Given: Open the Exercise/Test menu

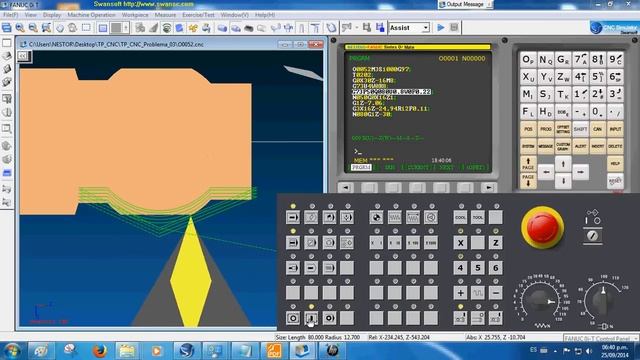Looking at the screenshot, I should [198, 15].
